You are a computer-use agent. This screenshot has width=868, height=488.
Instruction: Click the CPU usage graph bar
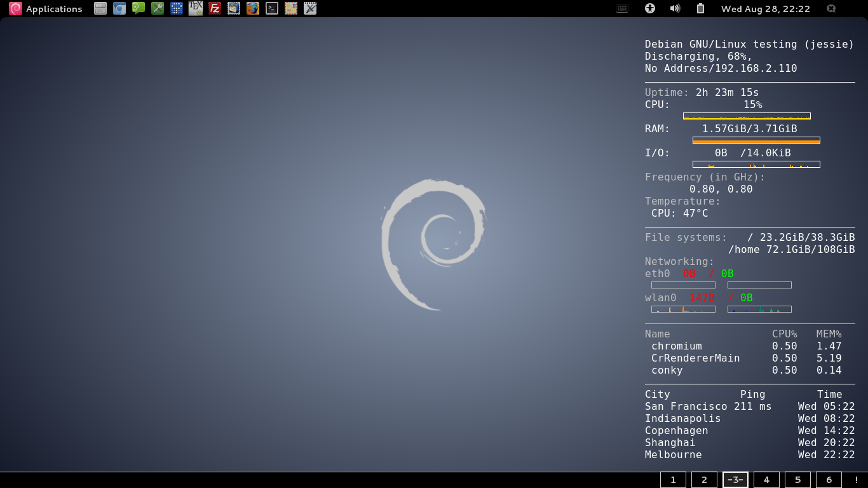click(747, 116)
